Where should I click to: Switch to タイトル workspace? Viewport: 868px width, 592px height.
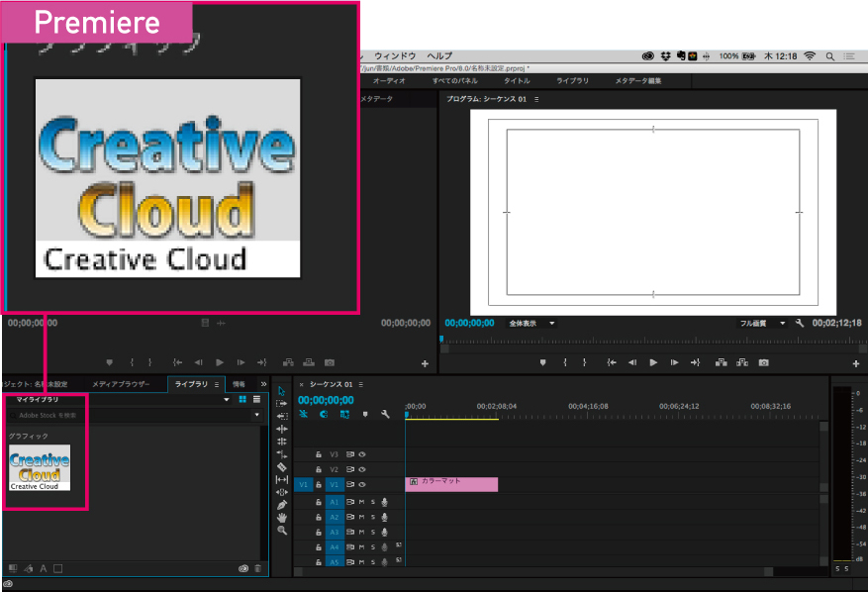517,81
